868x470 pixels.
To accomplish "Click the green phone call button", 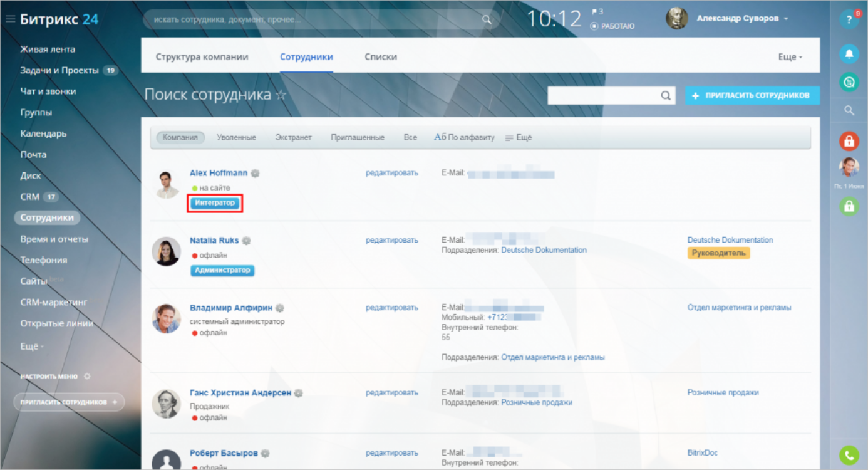I will [x=849, y=455].
